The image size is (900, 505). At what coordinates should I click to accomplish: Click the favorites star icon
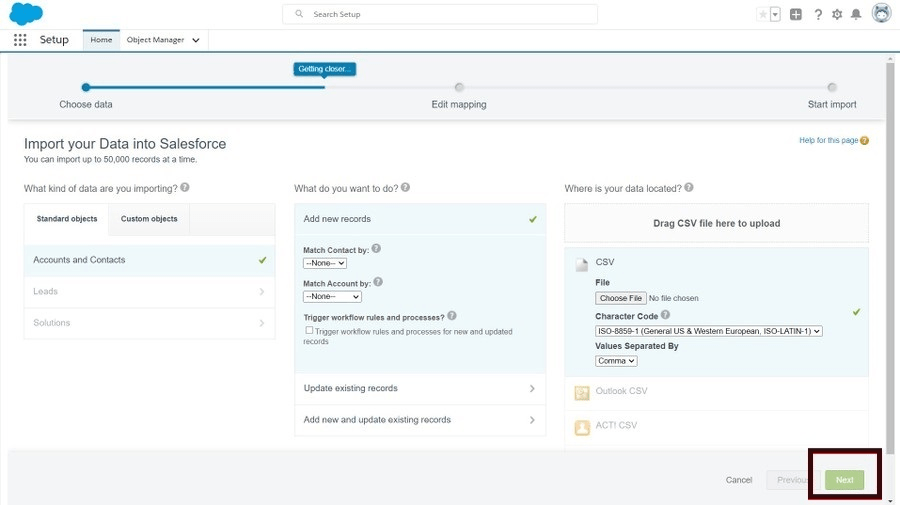pyautogui.click(x=763, y=14)
